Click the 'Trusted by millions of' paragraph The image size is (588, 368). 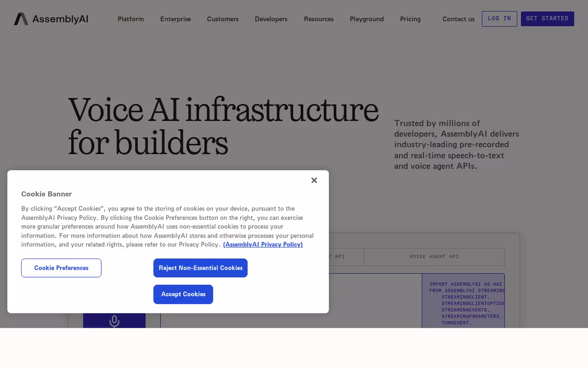tap(457, 144)
